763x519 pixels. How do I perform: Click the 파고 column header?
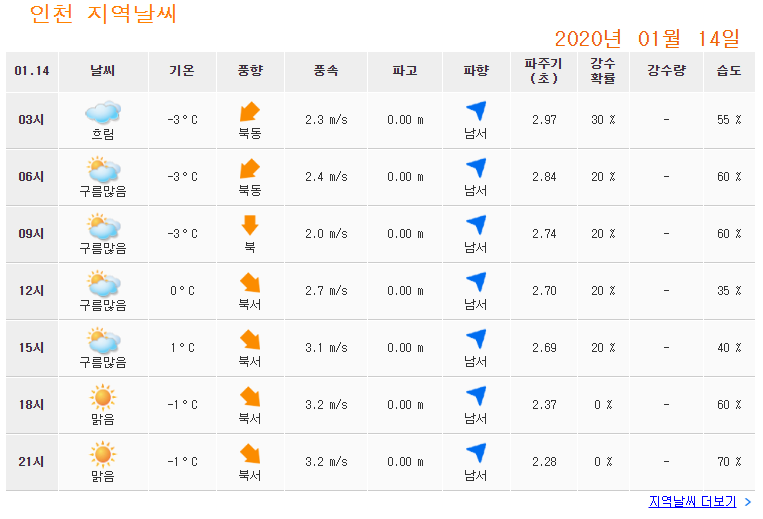click(x=405, y=71)
